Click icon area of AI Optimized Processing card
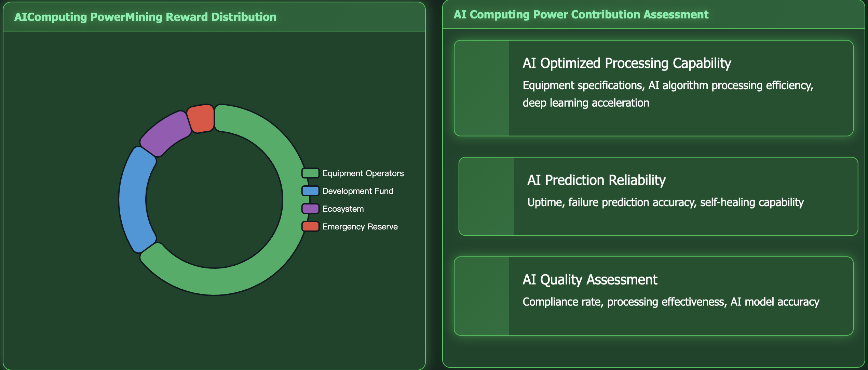This screenshot has height=370, width=868. (x=482, y=88)
